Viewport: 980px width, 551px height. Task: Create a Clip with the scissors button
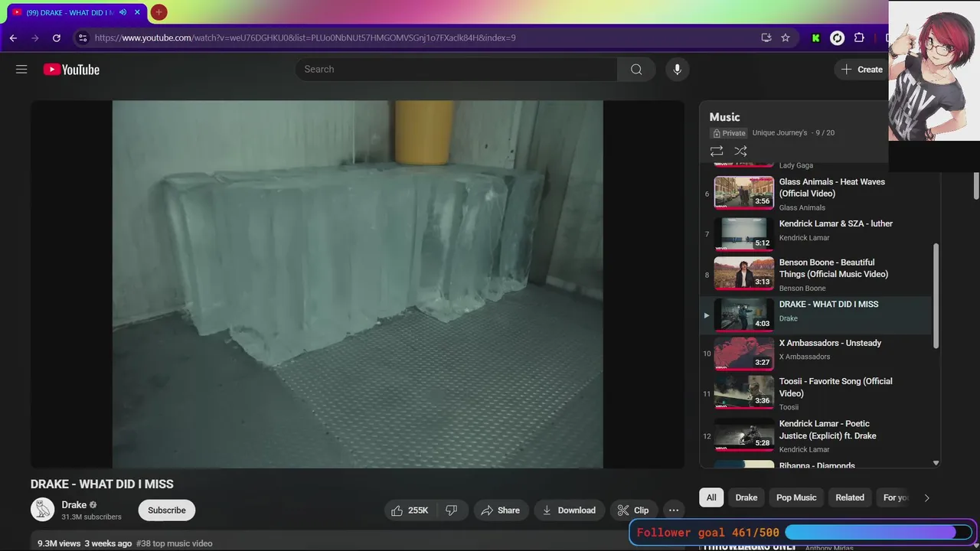click(x=633, y=510)
